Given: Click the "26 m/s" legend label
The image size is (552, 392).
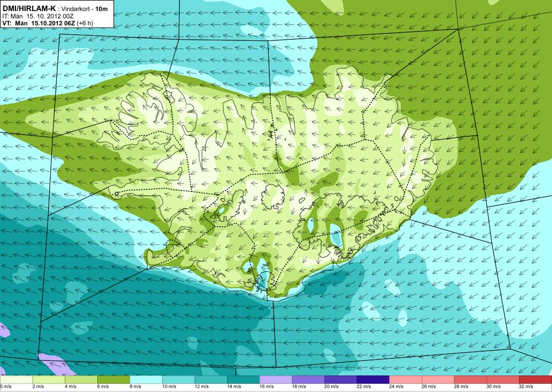Looking at the screenshot, I should pyautogui.click(x=429, y=386).
